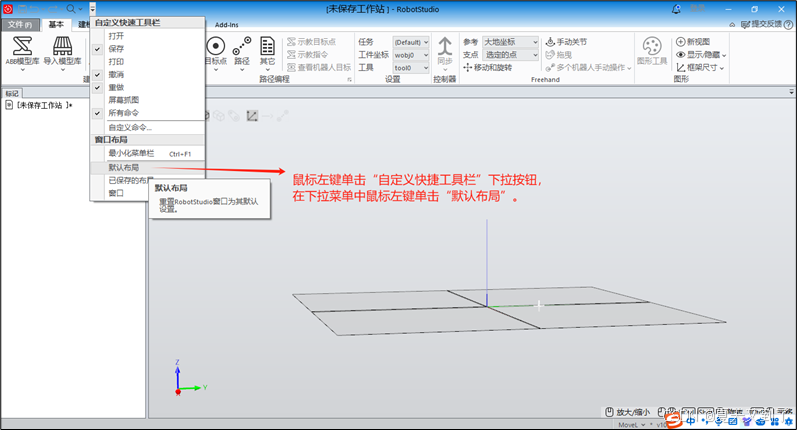Click the 登录 login link

coord(697,9)
